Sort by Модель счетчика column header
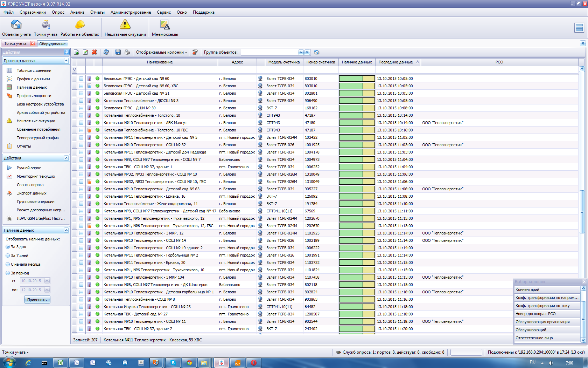Screen dimensions: 588x368 pos(284,62)
